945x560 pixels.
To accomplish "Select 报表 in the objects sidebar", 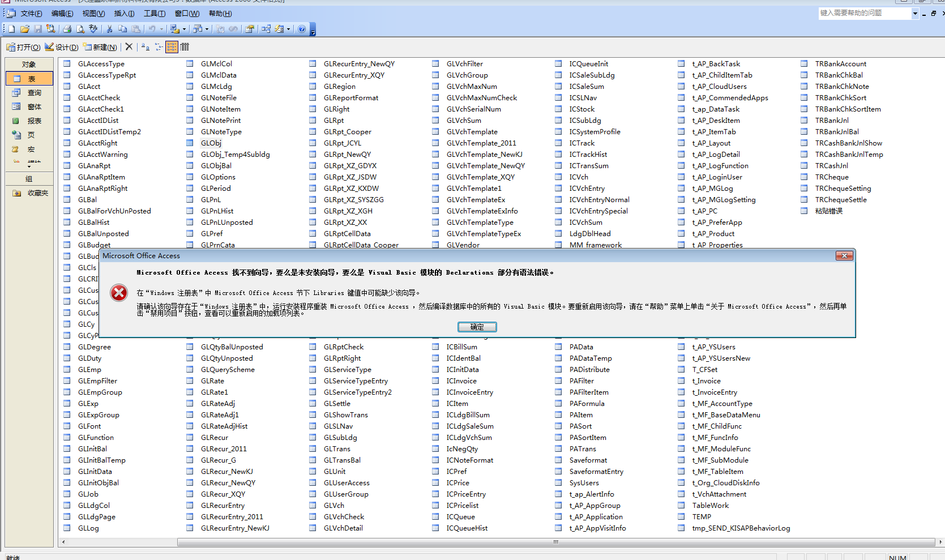I will pyautogui.click(x=29, y=121).
